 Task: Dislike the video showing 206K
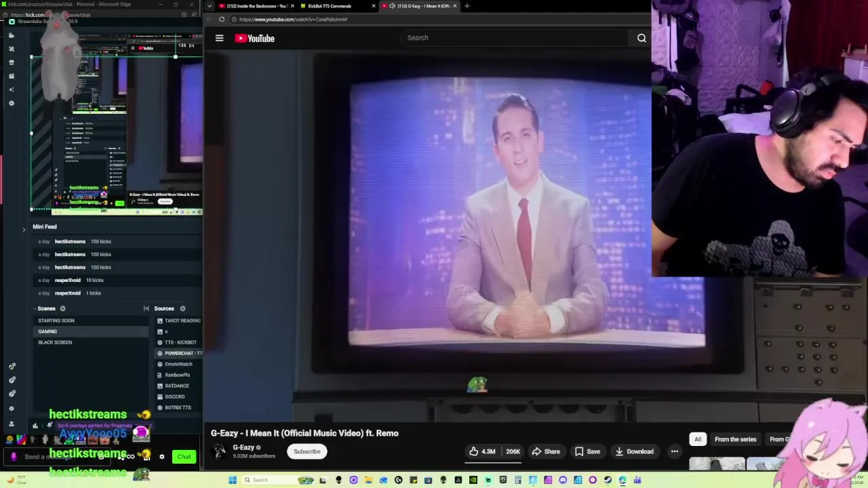512,451
